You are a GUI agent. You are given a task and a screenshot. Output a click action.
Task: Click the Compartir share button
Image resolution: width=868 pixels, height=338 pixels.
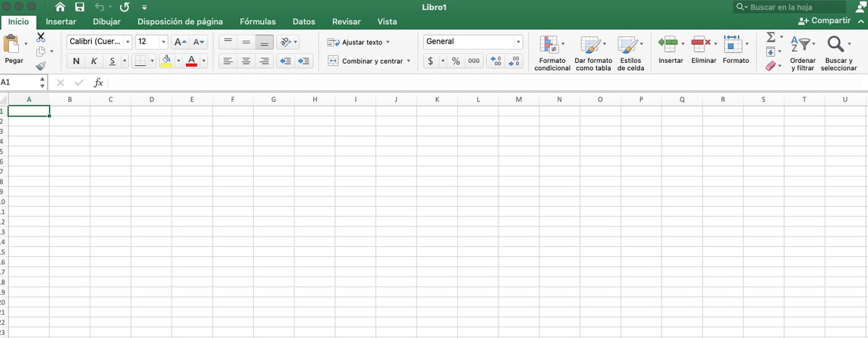[823, 21]
